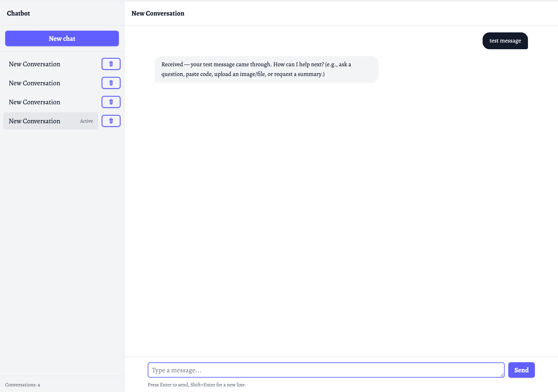
Task: Delete the first New Conversation
Action: tap(111, 64)
